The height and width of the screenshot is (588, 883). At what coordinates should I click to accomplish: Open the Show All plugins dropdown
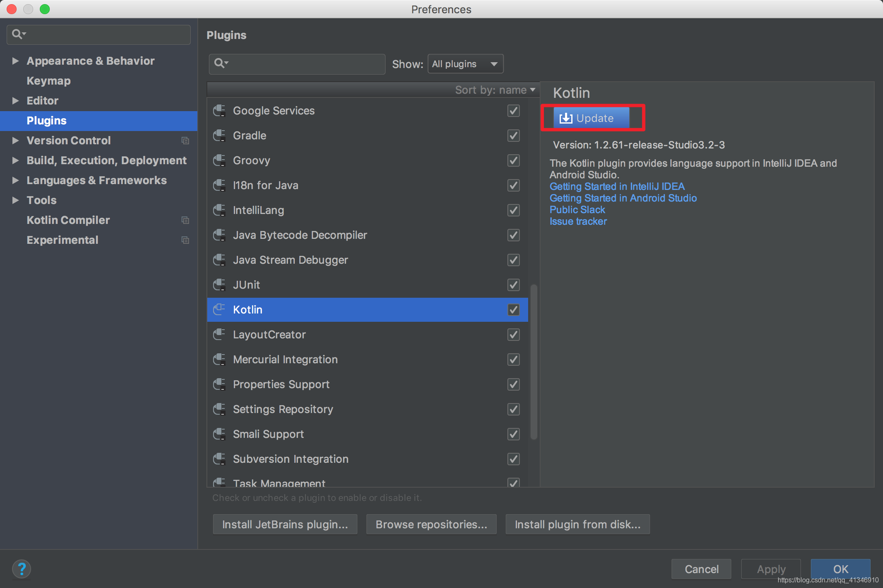pyautogui.click(x=466, y=64)
